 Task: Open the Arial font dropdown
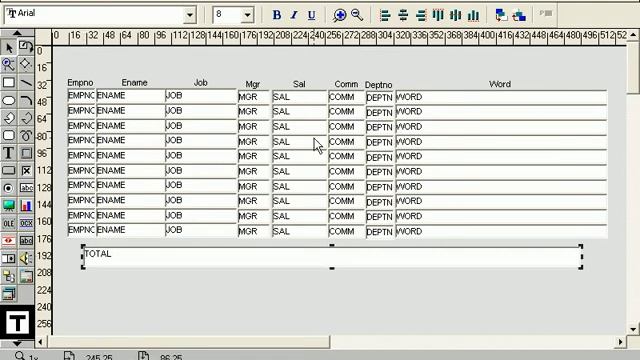point(190,16)
